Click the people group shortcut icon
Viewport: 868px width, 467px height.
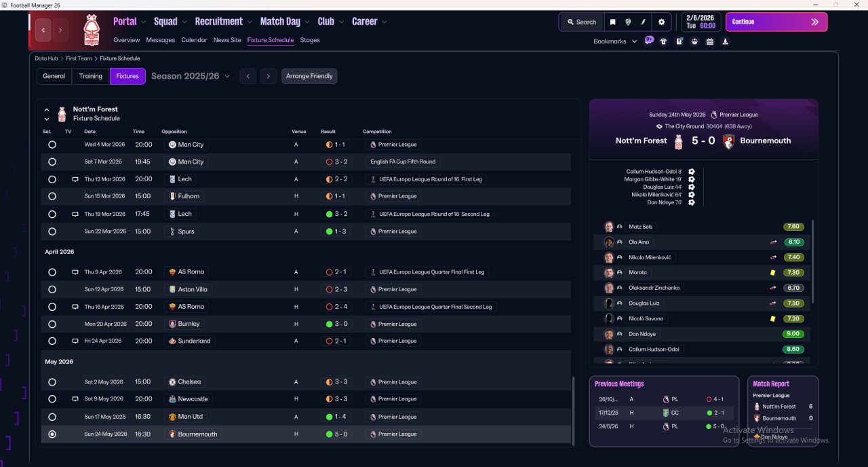(x=694, y=41)
